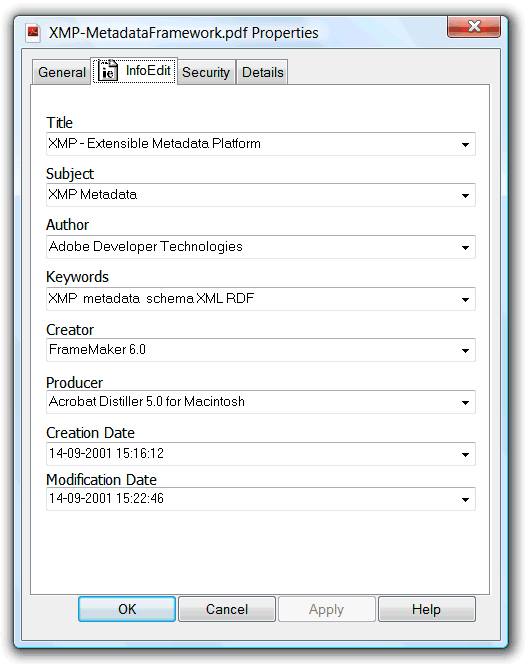
Task: Click the Help button
Action: pos(427,609)
